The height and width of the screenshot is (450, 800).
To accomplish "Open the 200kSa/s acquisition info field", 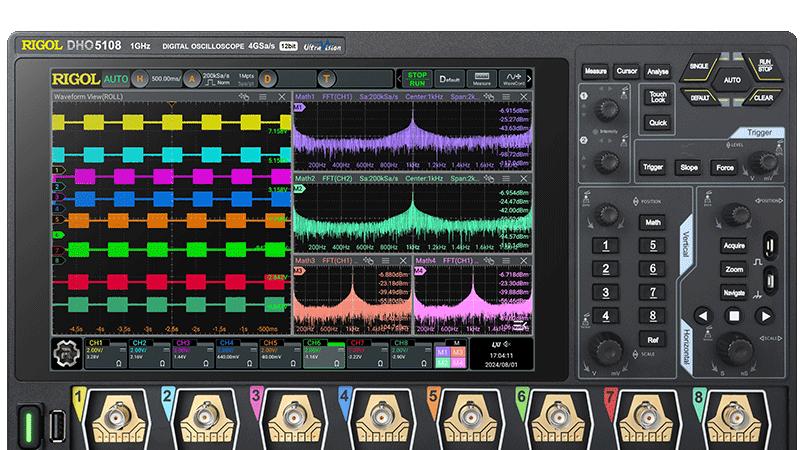I will pyautogui.click(x=228, y=79).
